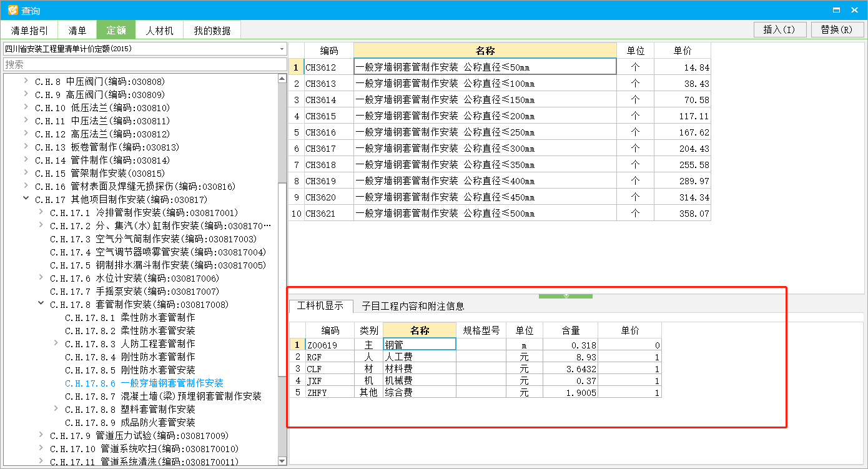Screen dimensions: 868x469
Task: Select the 定额 tab
Action: tap(116, 30)
